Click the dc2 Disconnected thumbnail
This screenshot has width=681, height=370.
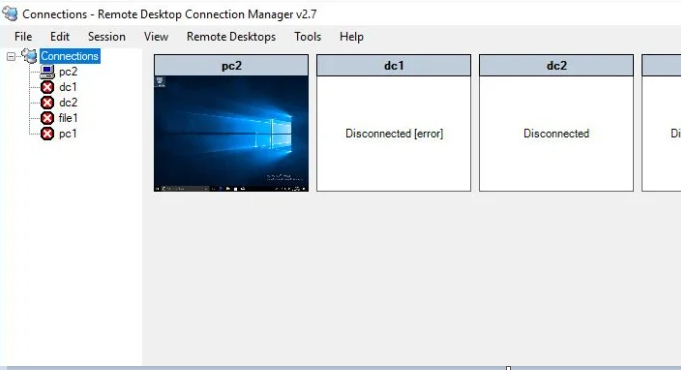point(556,133)
